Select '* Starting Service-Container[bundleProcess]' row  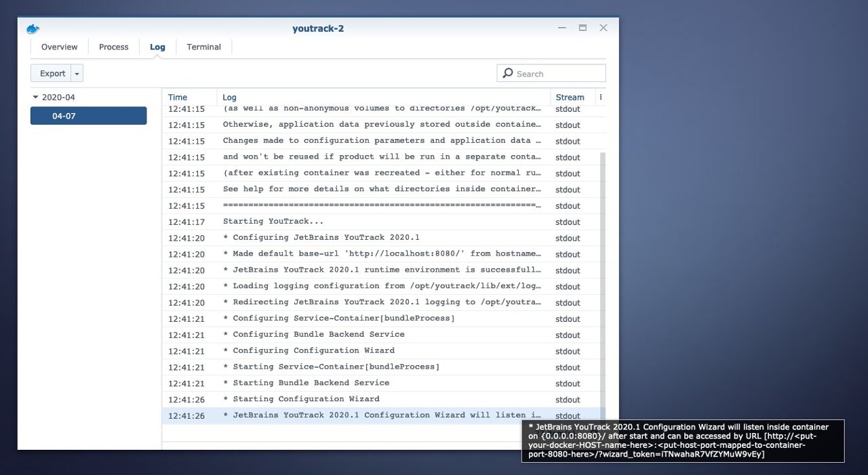point(381,367)
